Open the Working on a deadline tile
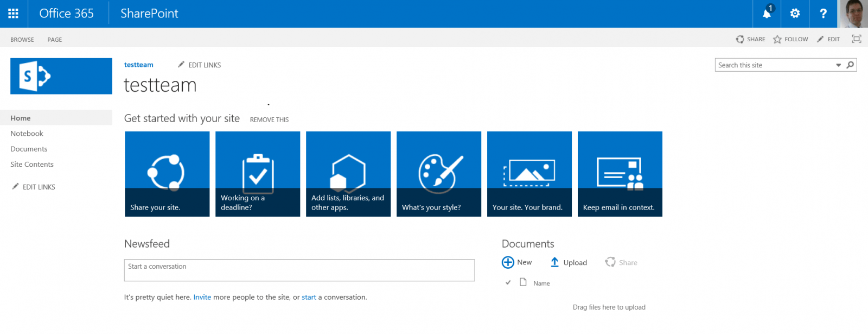Image resolution: width=868 pixels, height=334 pixels. pyautogui.click(x=258, y=174)
